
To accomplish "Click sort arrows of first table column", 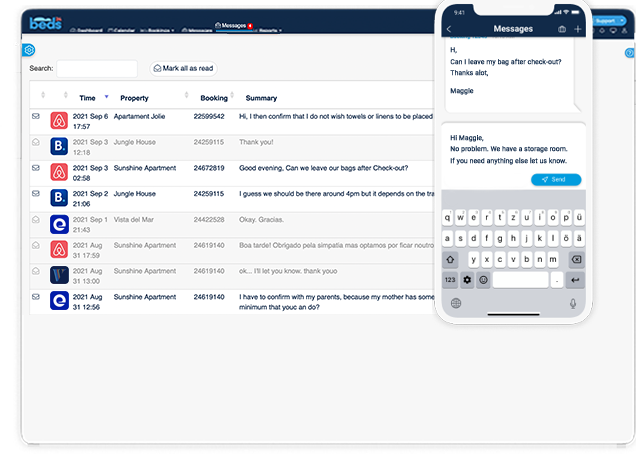I will tap(43, 95).
